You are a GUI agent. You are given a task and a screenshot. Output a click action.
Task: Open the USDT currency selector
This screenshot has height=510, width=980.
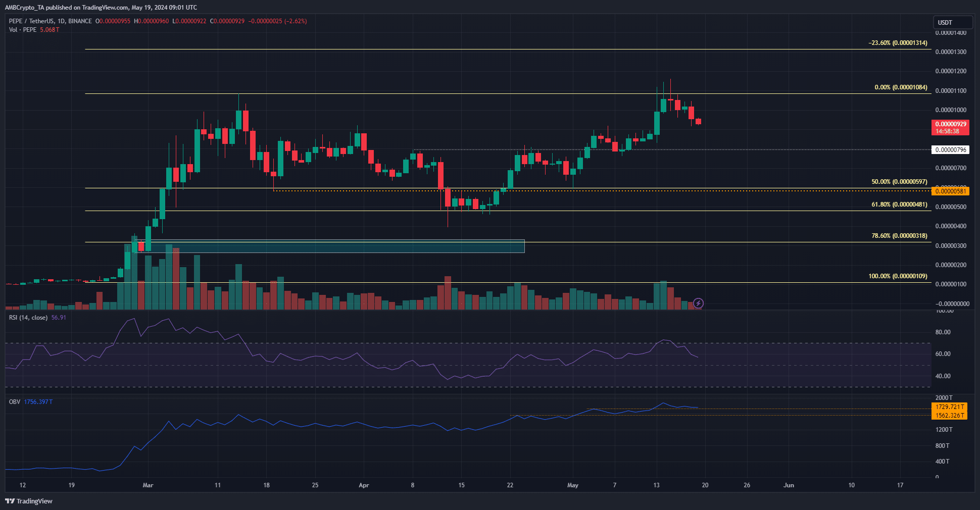952,22
